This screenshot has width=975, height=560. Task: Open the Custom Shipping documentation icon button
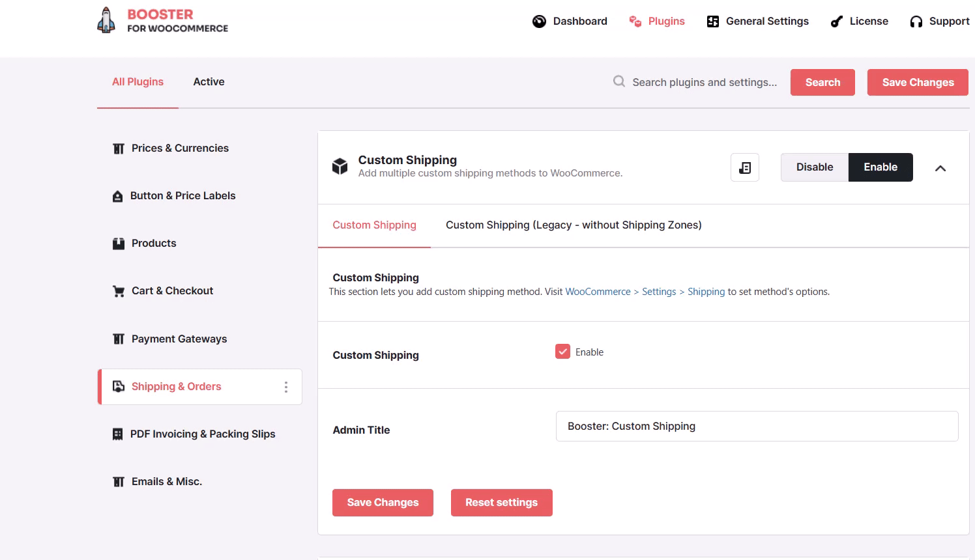745,167
